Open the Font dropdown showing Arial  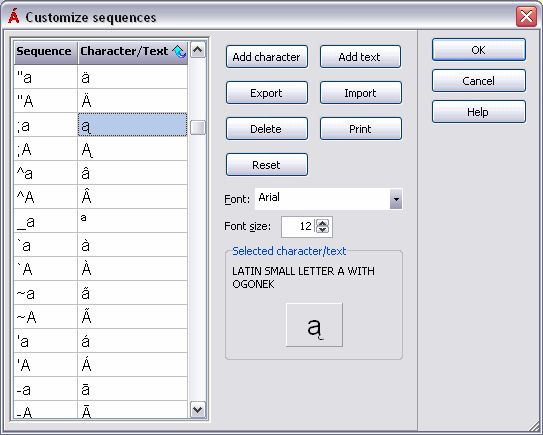click(x=396, y=199)
